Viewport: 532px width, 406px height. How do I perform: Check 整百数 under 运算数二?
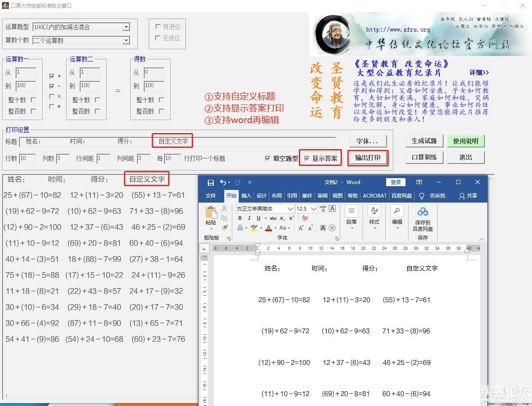[x=97, y=111]
